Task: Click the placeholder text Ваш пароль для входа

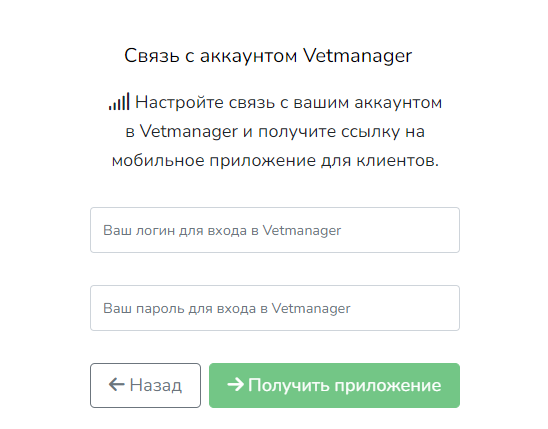Action: 180,308
